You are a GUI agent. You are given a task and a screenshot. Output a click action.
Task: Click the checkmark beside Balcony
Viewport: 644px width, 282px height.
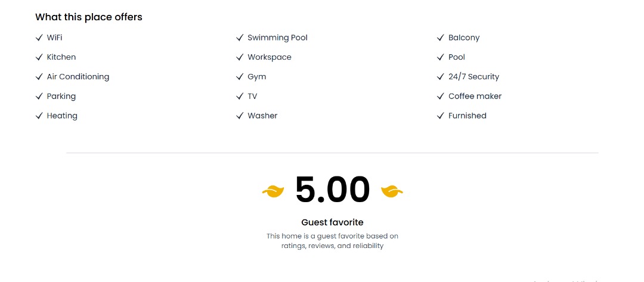[441, 38]
